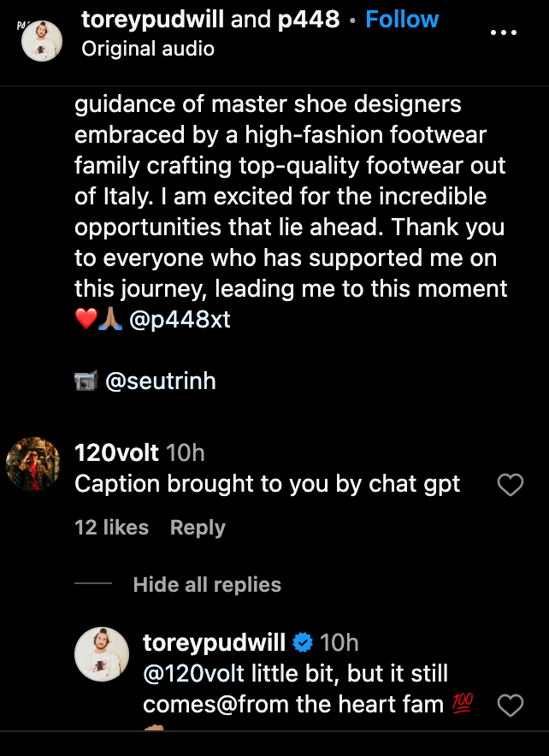Click the verified badge beside toreypudwill

302,642
